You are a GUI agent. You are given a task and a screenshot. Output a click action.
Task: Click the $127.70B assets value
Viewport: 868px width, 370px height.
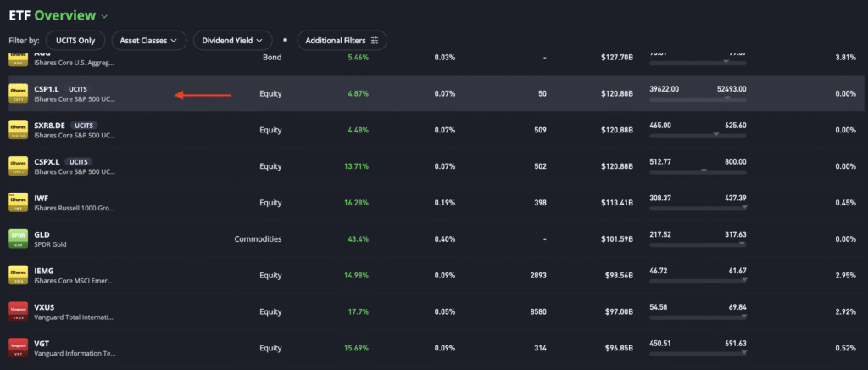(x=617, y=57)
